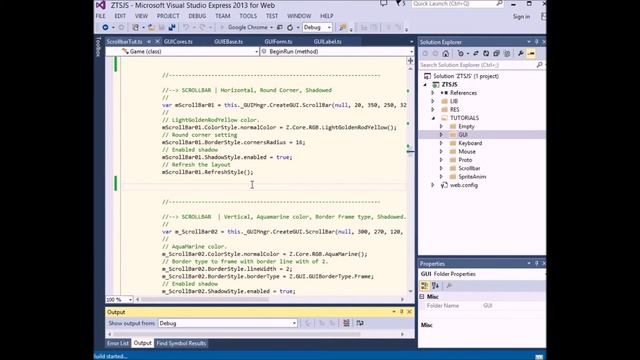Image resolution: width=640 pixels, height=360 pixels.
Task: Click the Clear All output icon
Action: 346,323
